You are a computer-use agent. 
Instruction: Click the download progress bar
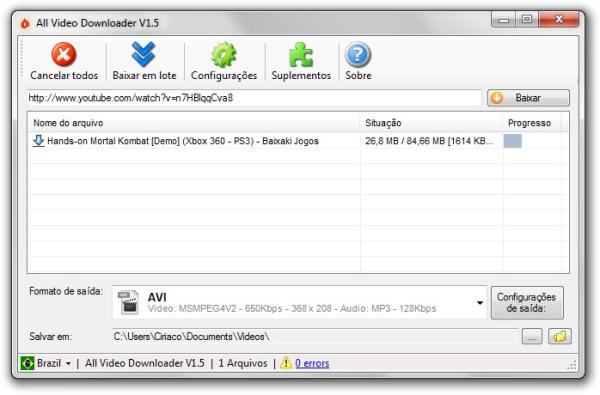pyautogui.click(x=513, y=141)
